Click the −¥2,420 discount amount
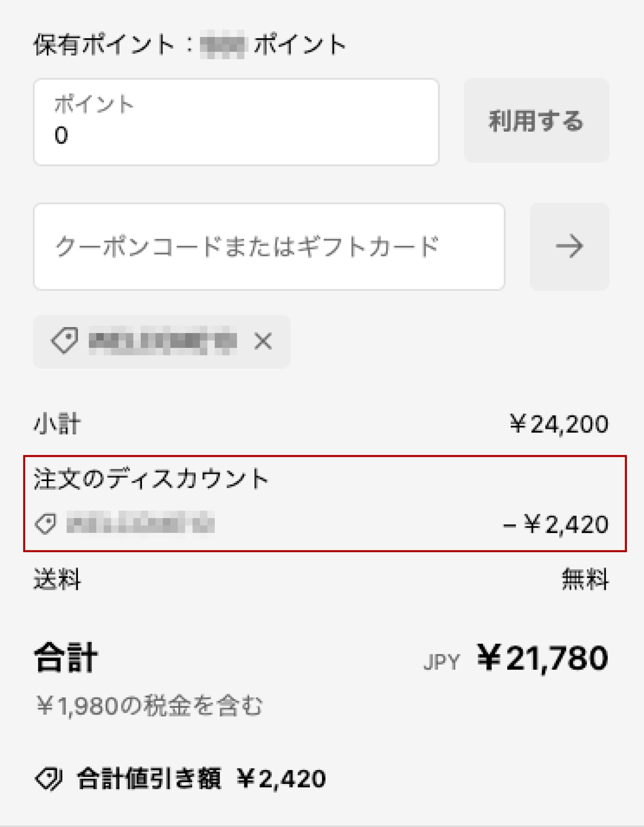Viewport: 644px width, 827px height. pos(555,525)
